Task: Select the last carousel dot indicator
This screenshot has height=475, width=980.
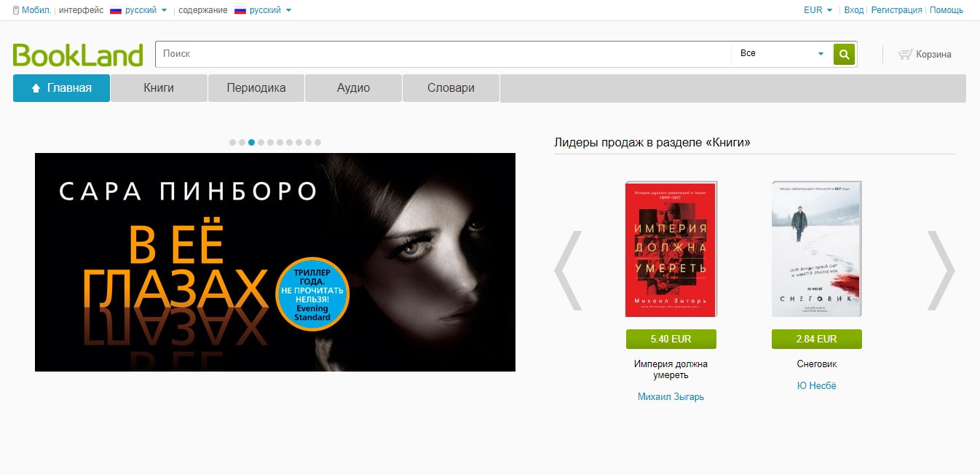Action: click(x=317, y=143)
